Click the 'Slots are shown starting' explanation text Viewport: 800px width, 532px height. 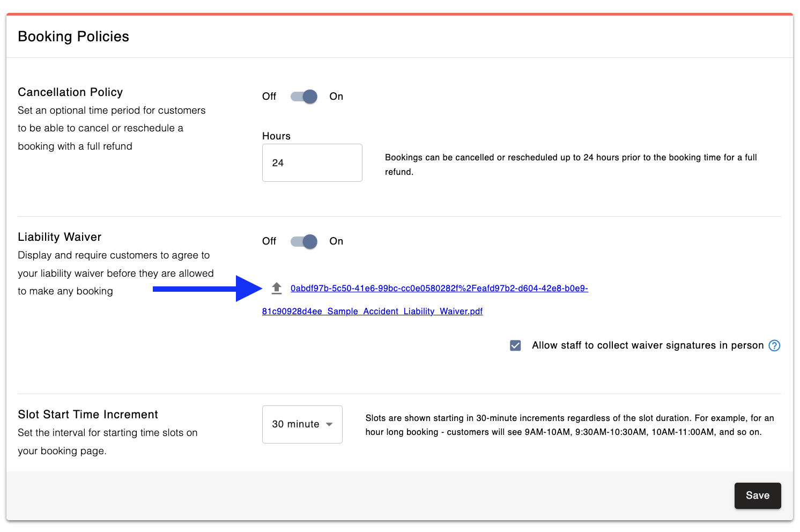[570, 425]
